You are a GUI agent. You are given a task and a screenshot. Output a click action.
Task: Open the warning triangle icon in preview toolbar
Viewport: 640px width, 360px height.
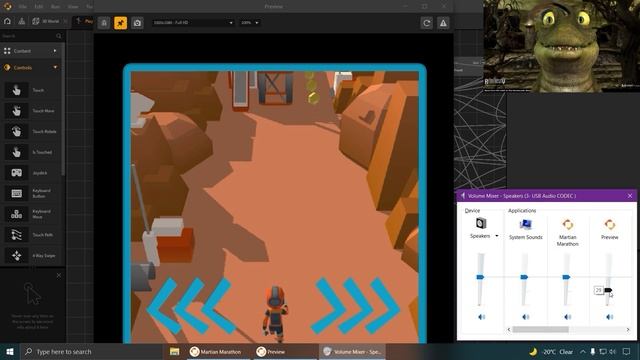click(443, 23)
